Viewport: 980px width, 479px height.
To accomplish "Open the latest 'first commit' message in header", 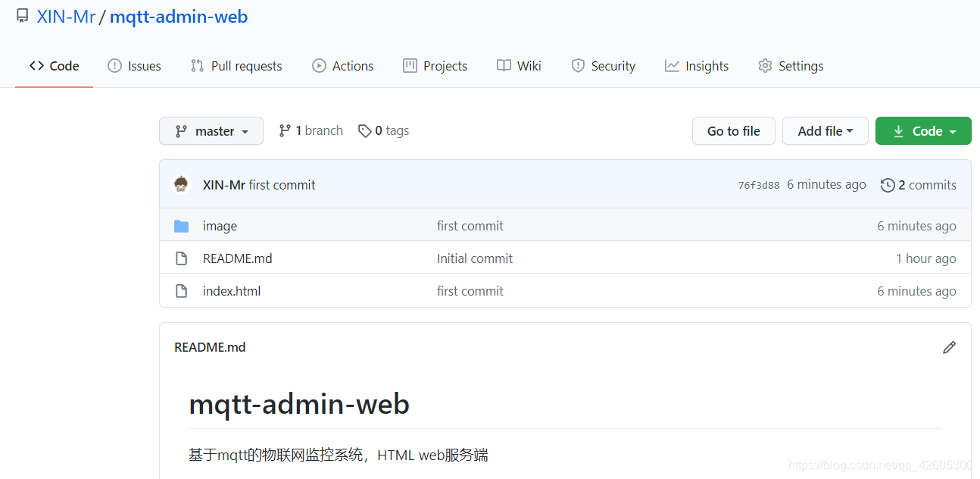I will point(282,185).
